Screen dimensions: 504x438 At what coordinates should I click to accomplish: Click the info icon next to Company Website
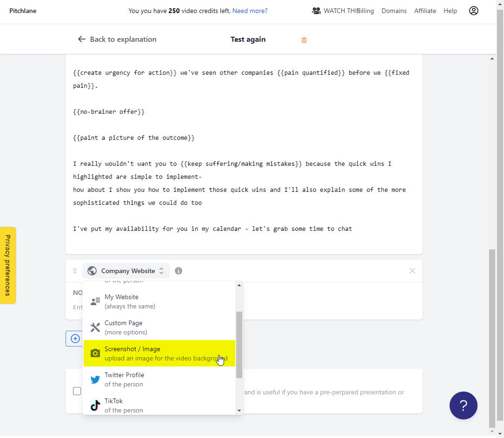(179, 271)
